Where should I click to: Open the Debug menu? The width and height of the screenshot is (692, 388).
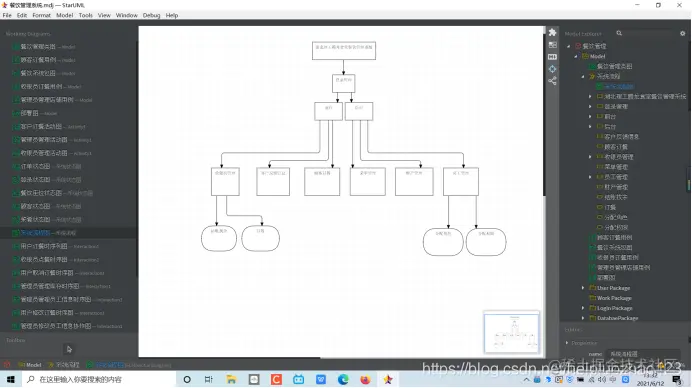pos(151,15)
